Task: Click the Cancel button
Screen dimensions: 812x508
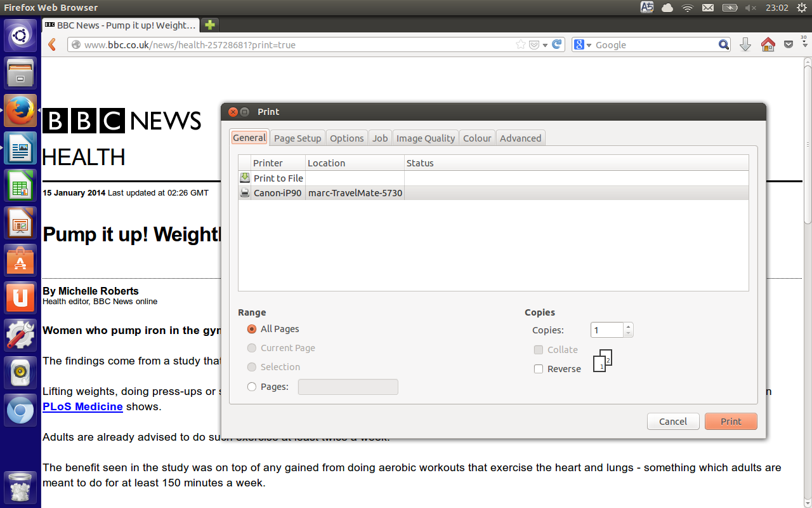Action: [673, 421]
